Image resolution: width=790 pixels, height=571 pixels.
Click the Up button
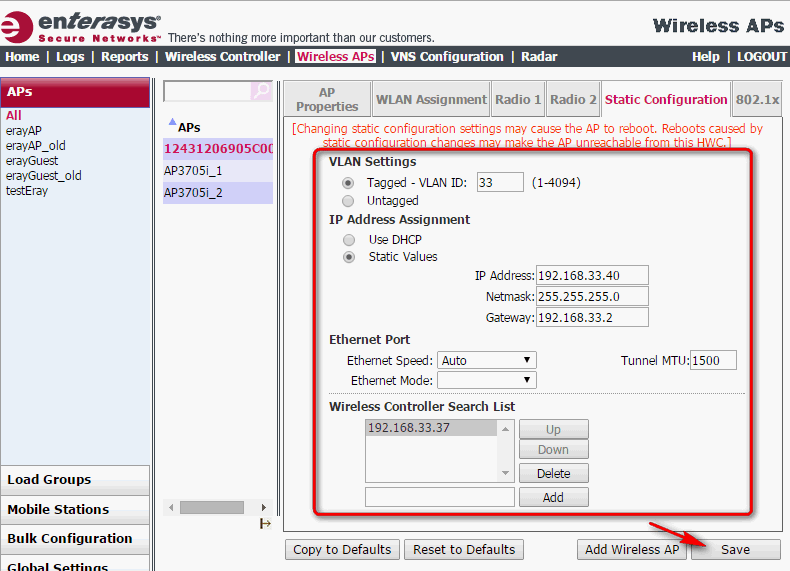pyautogui.click(x=554, y=429)
